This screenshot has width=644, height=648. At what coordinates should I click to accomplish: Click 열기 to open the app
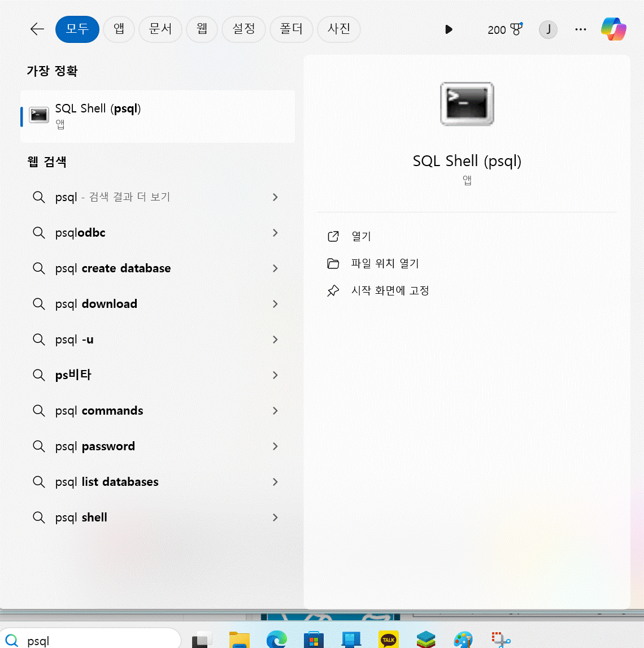tap(361, 236)
